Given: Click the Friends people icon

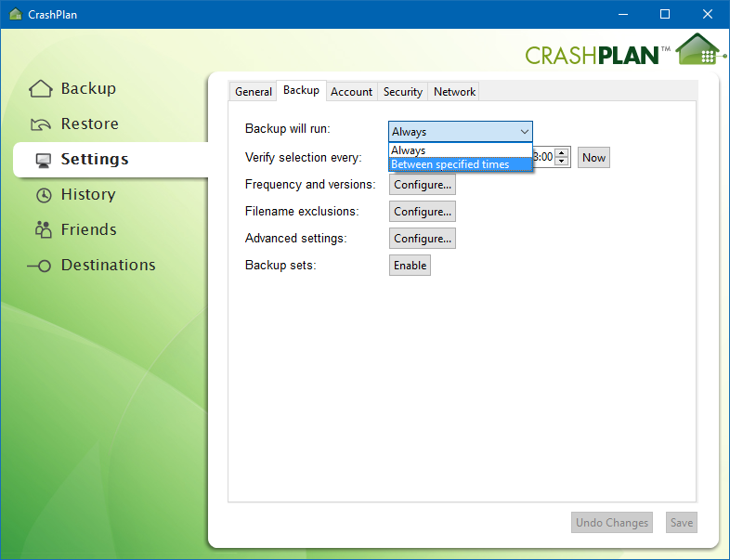Looking at the screenshot, I should coord(44,229).
